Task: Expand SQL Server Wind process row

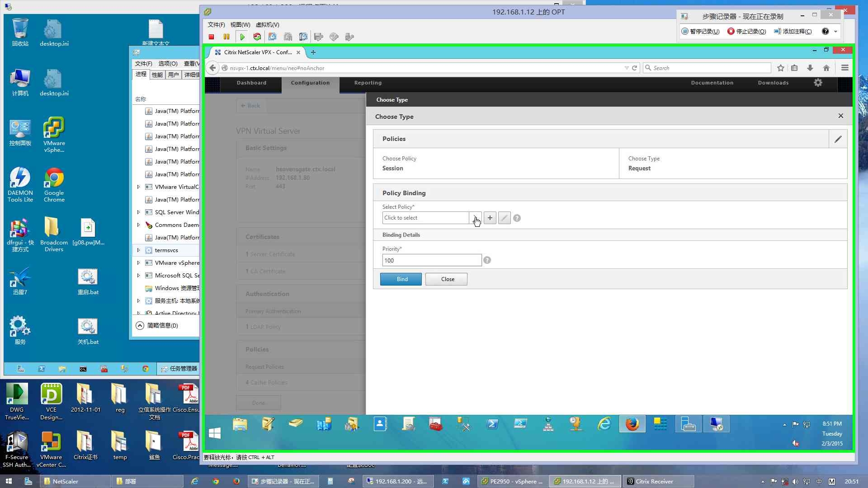Action: [138, 212]
